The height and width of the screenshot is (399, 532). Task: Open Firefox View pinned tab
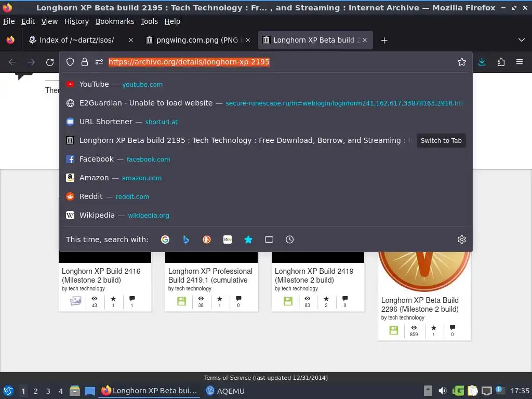coord(10,40)
